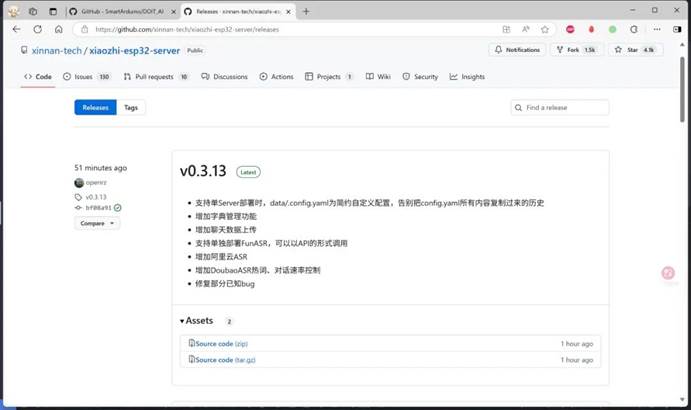
Task: Open the Pull requests tab
Action: click(x=156, y=77)
